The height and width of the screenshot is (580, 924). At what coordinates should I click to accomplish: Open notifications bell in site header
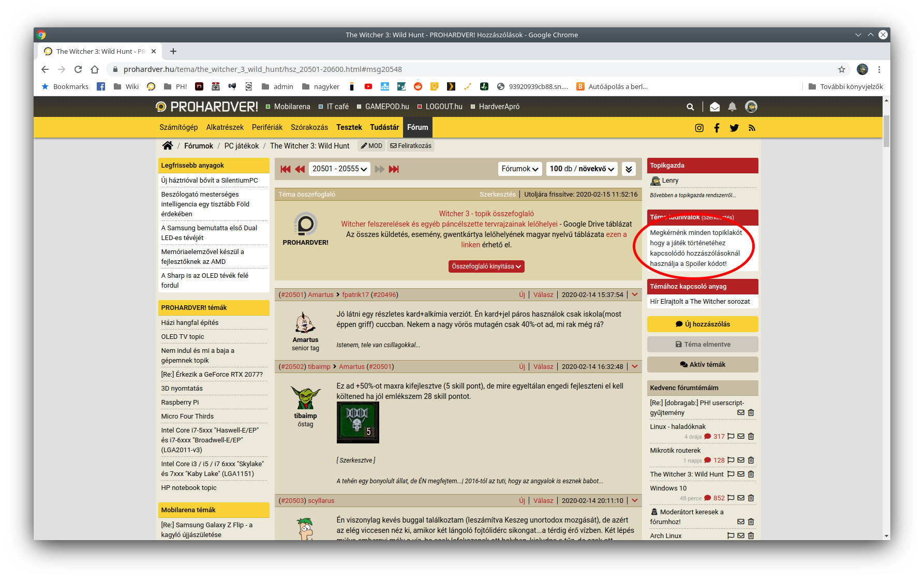(732, 107)
